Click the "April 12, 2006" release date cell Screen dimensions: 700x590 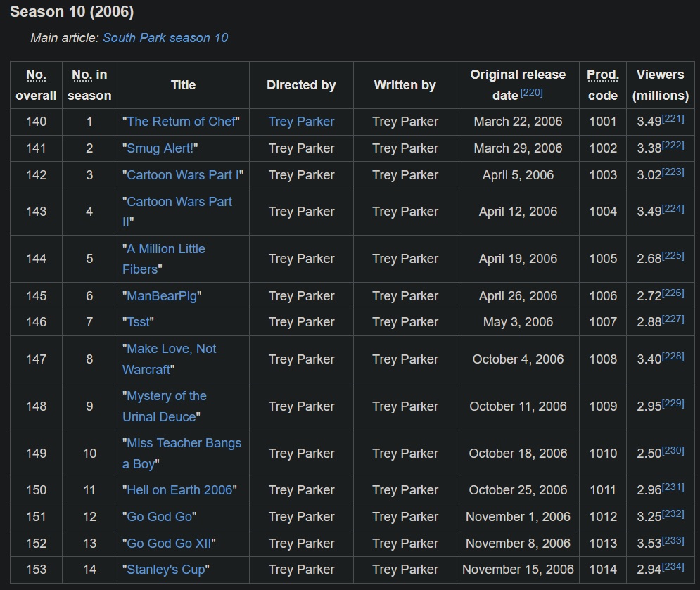pos(518,212)
